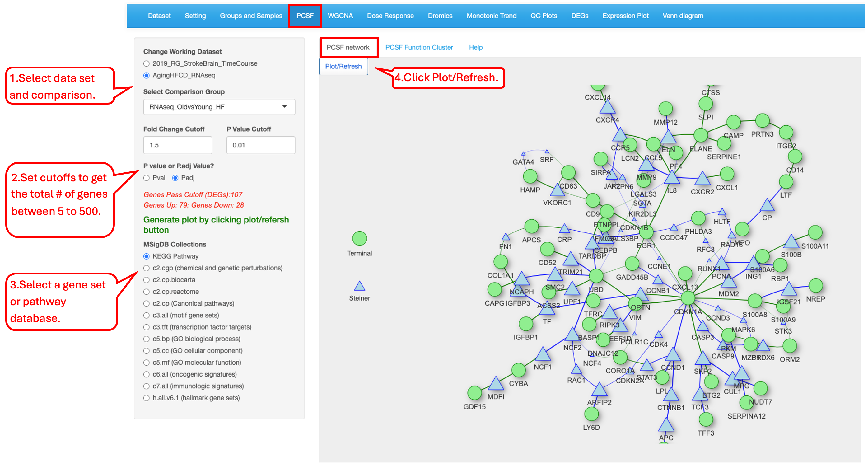Open the Dromics tab
Viewport: 868px width, 468px height.
(440, 16)
